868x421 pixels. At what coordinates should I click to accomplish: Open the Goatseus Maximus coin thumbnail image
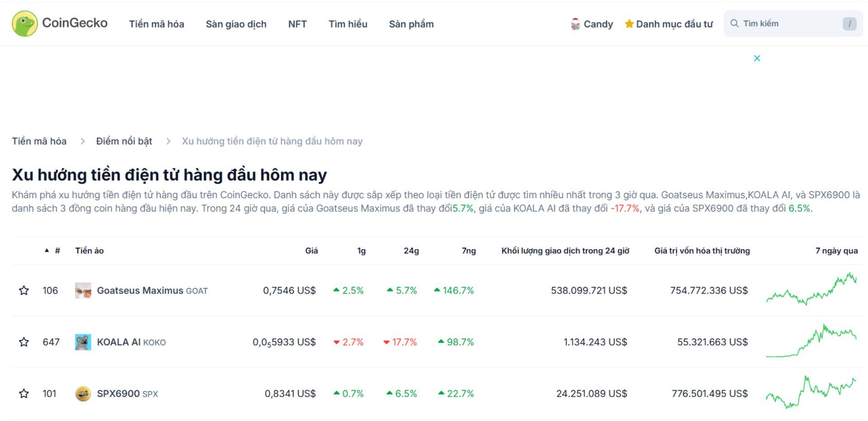point(83,290)
